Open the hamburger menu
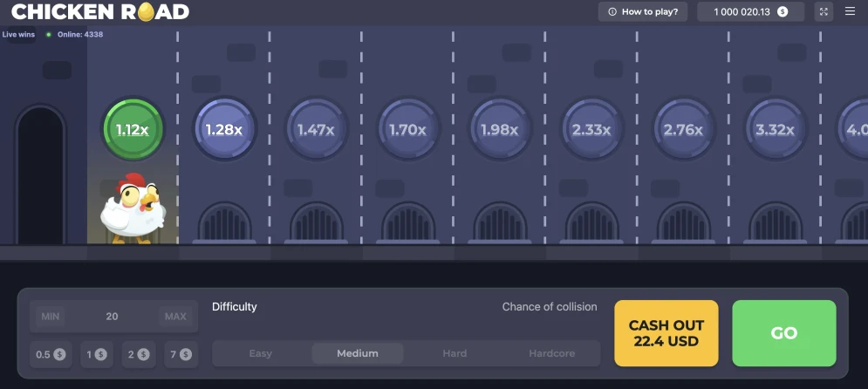This screenshot has width=868, height=389. click(851, 11)
